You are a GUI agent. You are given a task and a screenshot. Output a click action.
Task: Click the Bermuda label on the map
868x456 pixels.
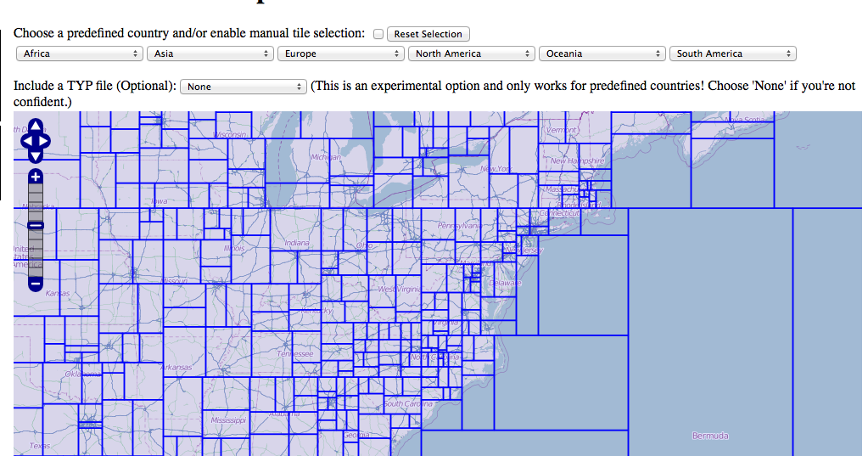pyautogui.click(x=710, y=436)
